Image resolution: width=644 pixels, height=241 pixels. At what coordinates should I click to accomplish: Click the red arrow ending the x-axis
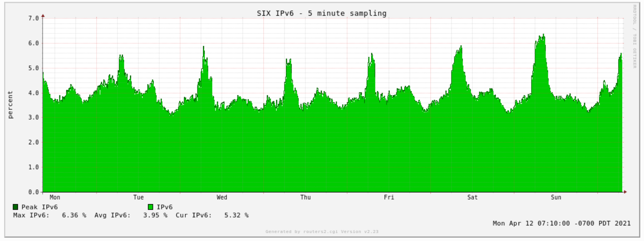click(625, 192)
